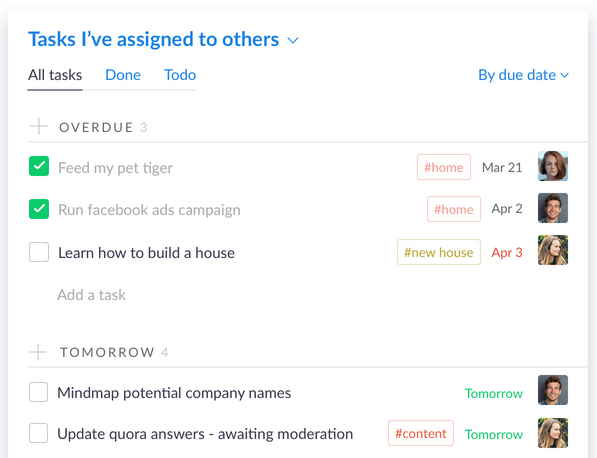This screenshot has width=597, height=458.
Task: Open assignee avatar on Feed my pet tiger
Action: (x=552, y=166)
